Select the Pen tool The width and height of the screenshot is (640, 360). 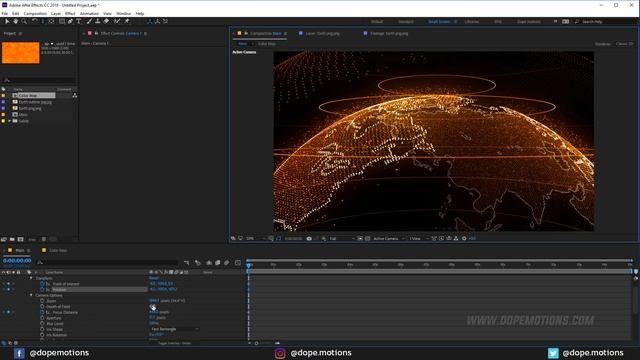pyautogui.click(x=70, y=21)
